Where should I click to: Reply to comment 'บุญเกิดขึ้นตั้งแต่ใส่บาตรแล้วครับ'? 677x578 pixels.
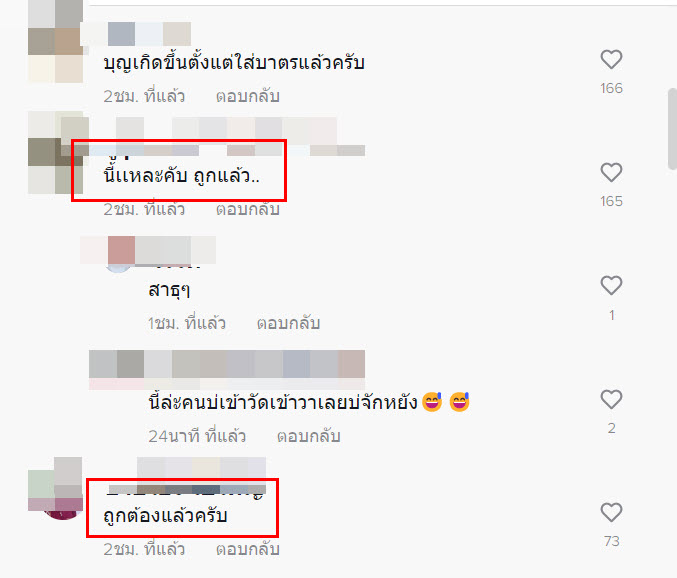pos(247,96)
